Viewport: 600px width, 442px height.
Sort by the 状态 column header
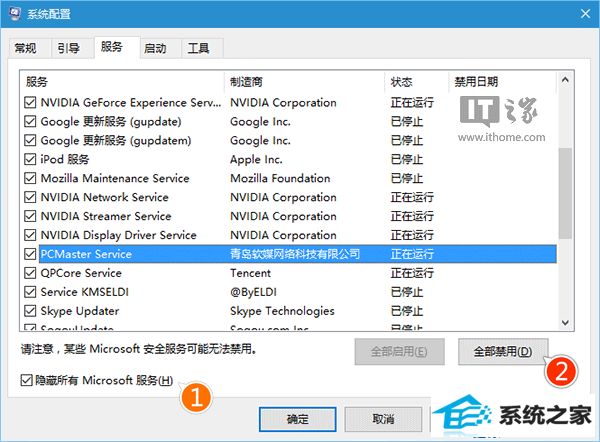(x=416, y=82)
